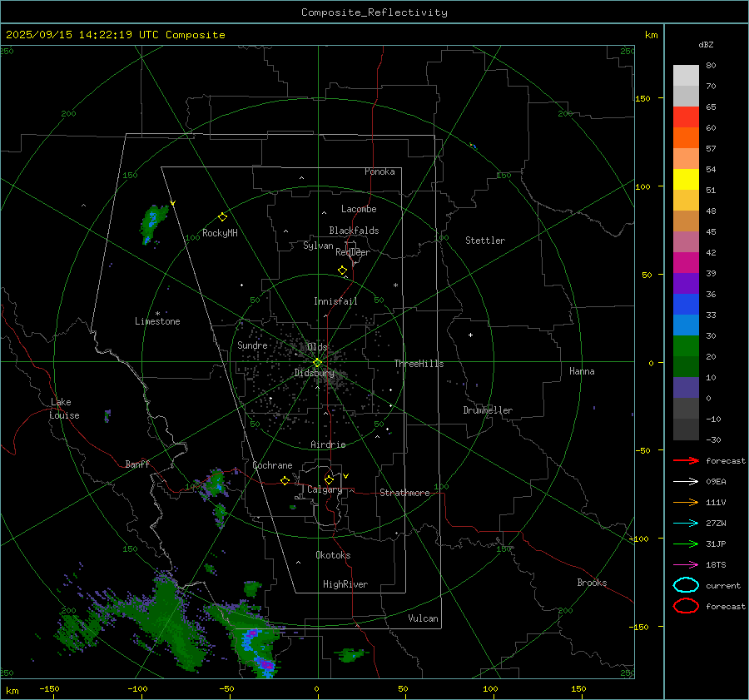Click the Okotoks town label
This screenshot has height=700, width=749.
(x=333, y=555)
